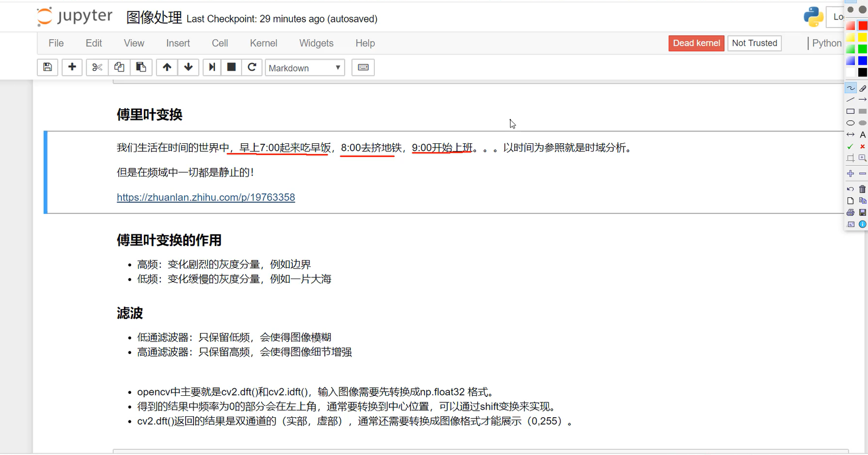The image size is (868, 455).
Task: Open the command palette keyboard icon
Action: click(363, 67)
